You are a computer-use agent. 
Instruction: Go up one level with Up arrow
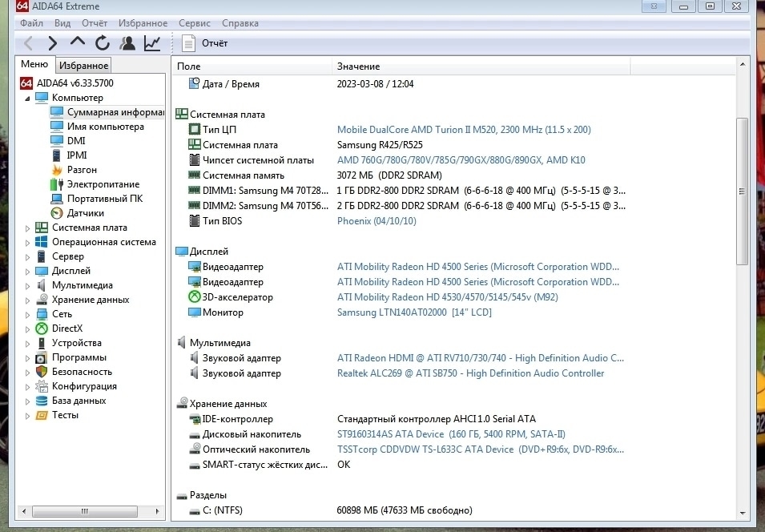pos(77,42)
